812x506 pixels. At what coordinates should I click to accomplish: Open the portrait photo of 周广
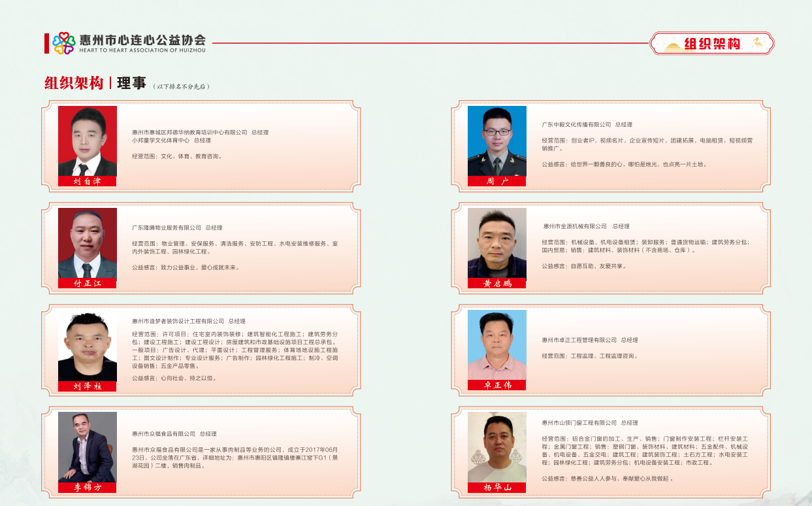click(x=497, y=141)
